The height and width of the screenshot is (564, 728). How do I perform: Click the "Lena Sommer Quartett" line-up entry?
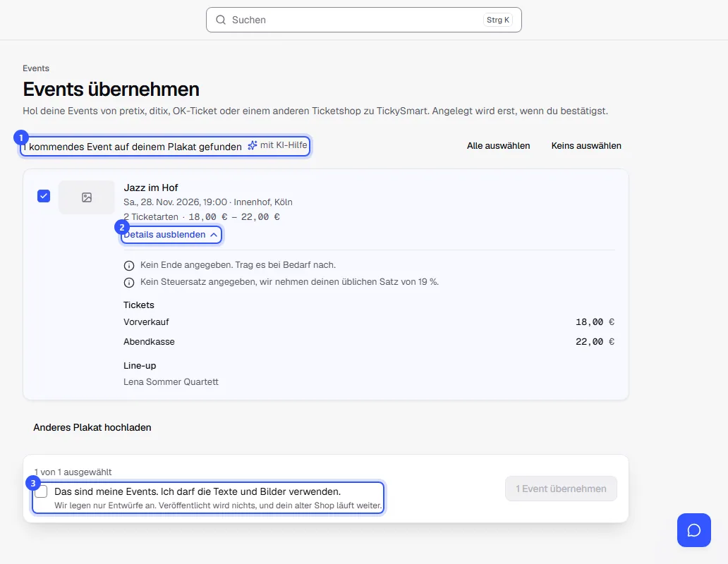point(171,381)
